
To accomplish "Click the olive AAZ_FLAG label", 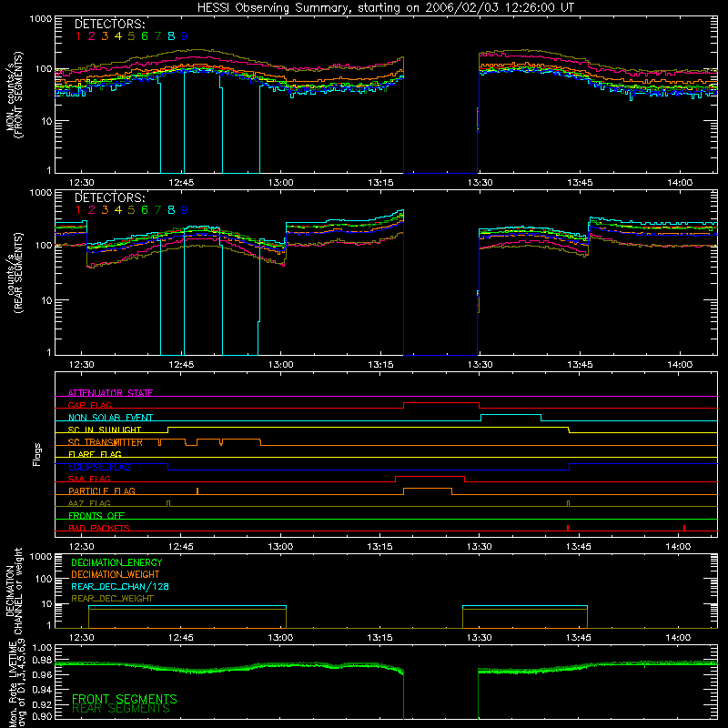I will pos(89,503).
